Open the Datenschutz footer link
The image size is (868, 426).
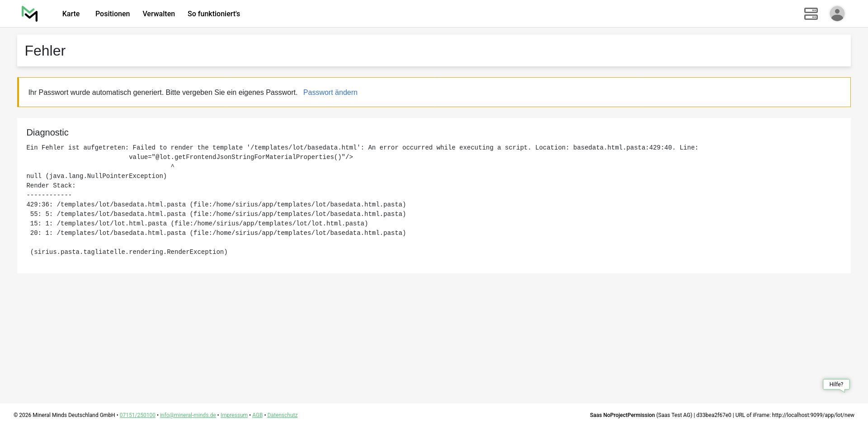pos(282,415)
